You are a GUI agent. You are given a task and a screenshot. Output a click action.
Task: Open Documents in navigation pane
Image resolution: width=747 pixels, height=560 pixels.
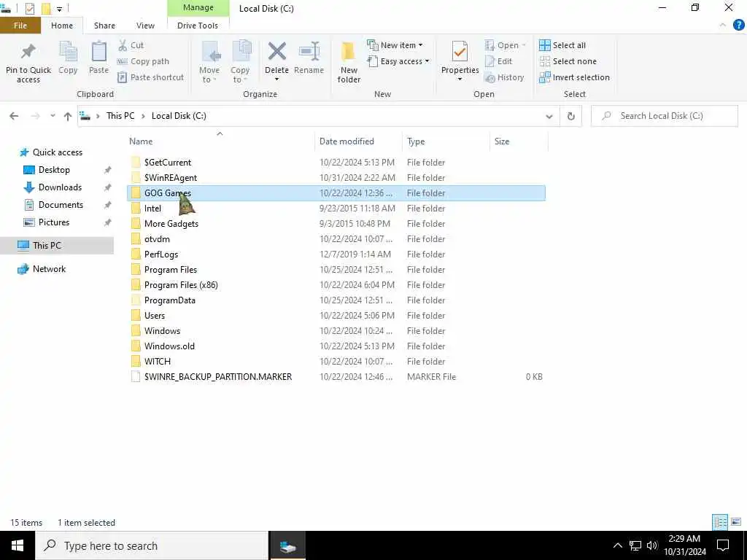[x=61, y=205]
